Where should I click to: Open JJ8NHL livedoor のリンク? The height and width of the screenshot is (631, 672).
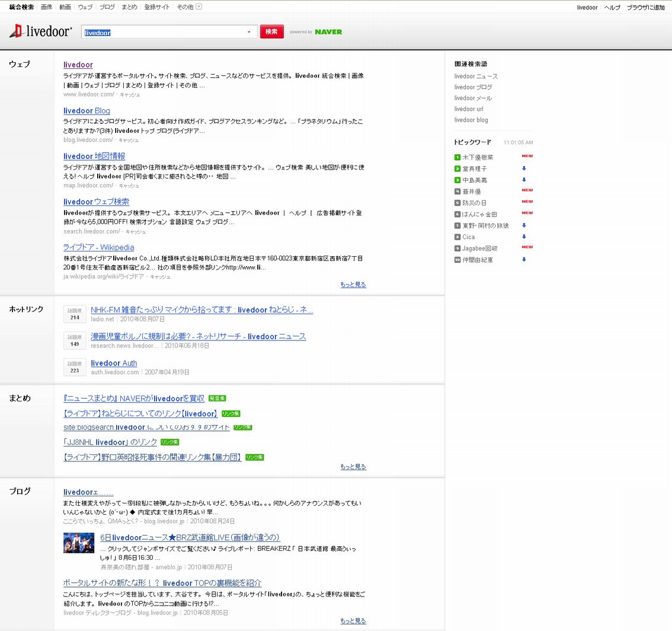tap(110, 442)
